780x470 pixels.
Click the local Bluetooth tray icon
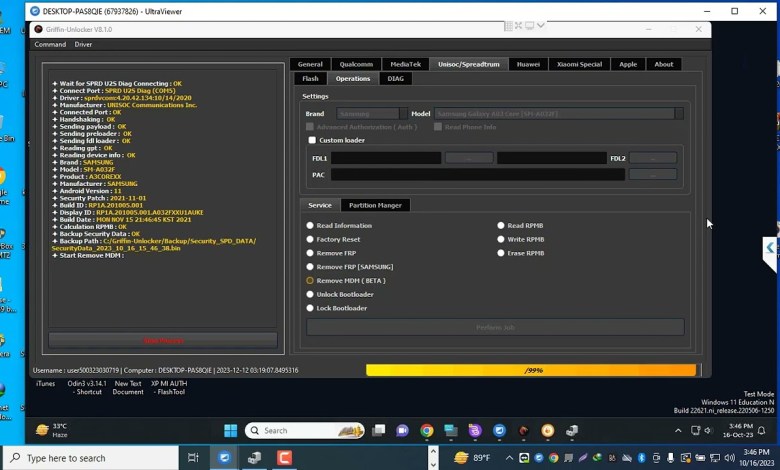click(x=641, y=458)
